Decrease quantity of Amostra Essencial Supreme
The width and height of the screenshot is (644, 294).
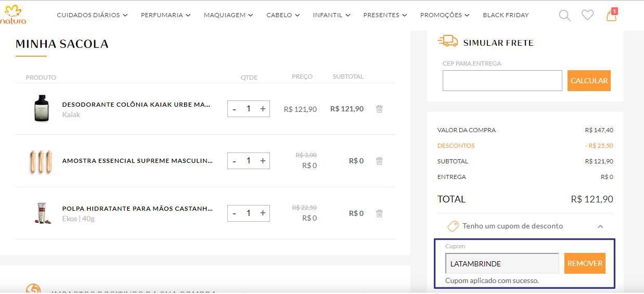(x=234, y=161)
